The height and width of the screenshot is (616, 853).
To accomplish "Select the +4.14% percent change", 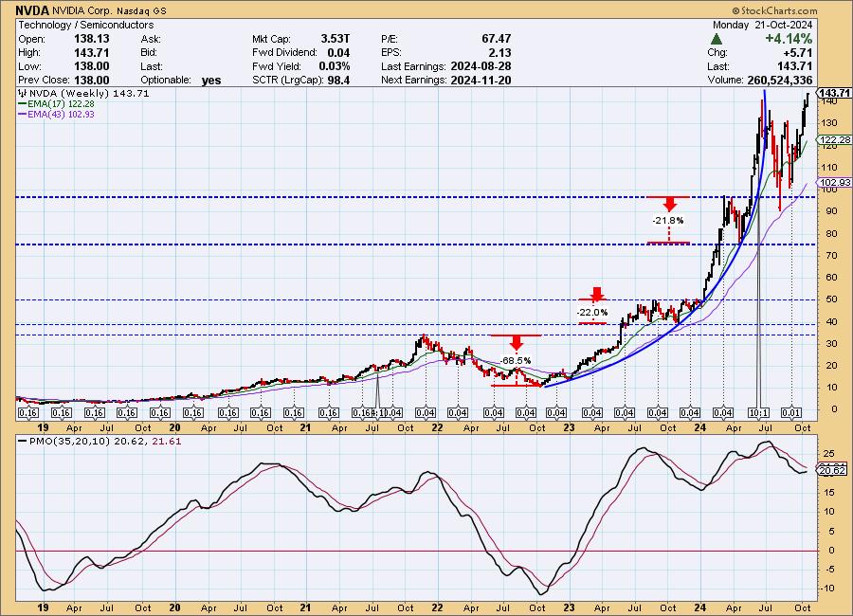I will pos(789,39).
